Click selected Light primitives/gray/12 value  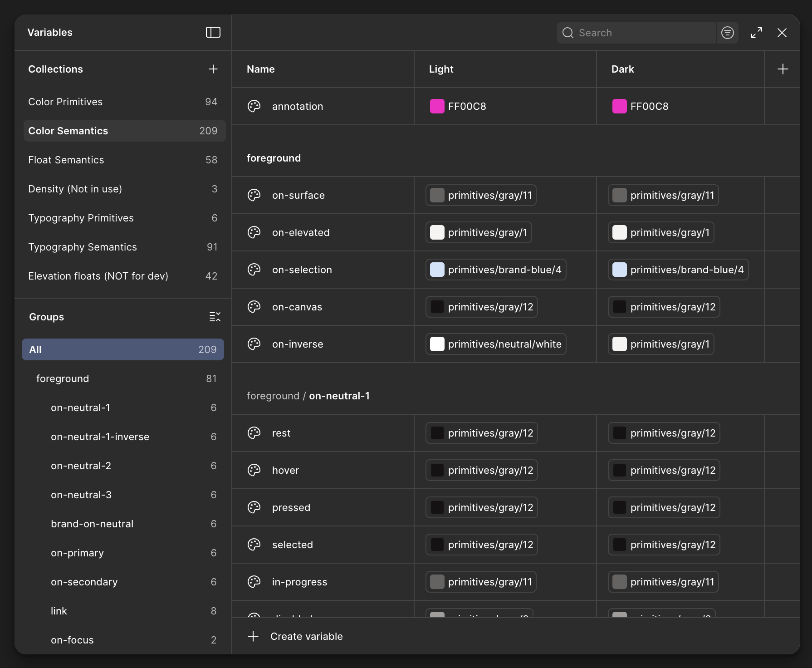pyautogui.click(x=482, y=545)
